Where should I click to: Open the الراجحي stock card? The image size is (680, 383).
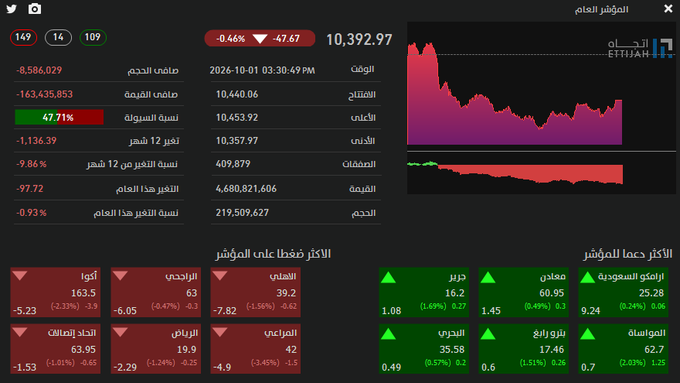pyautogui.click(x=156, y=292)
